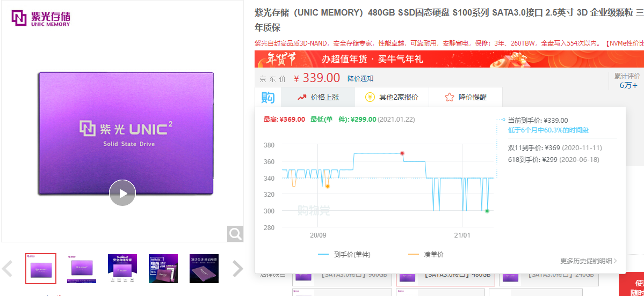Open the magnifier zoom icon on product image
The width and height of the screenshot is (644, 296).
tap(235, 234)
